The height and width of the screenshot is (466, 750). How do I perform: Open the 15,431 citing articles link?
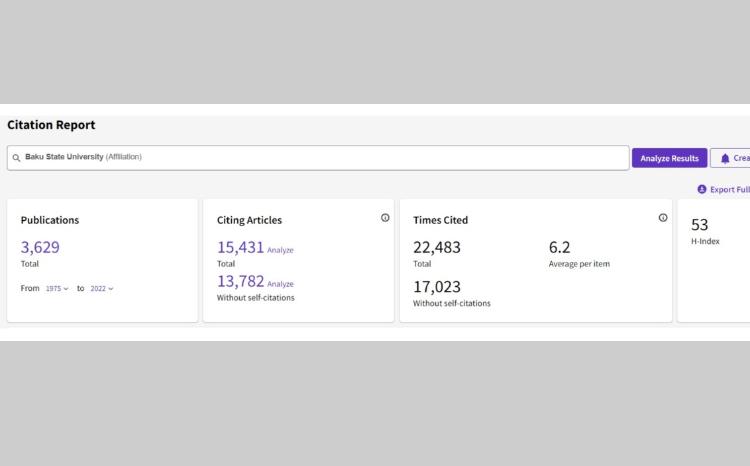[239, 247]
